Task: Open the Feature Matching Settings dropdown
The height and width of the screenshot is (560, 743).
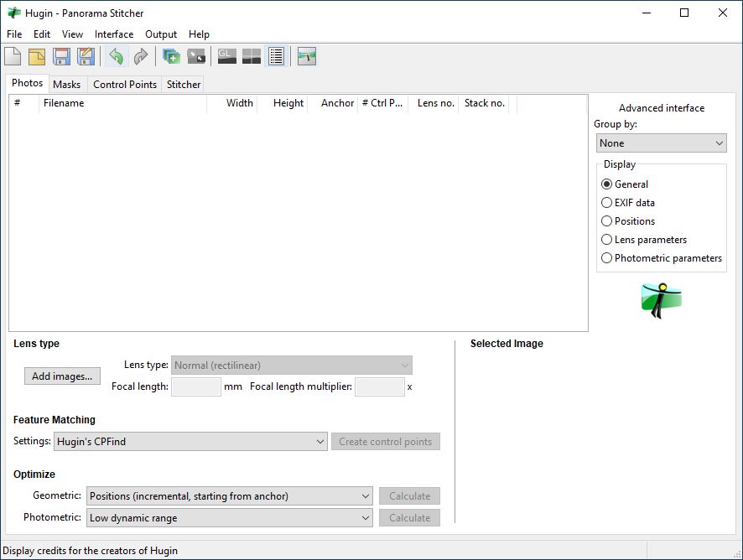Action: pos(190,442)
